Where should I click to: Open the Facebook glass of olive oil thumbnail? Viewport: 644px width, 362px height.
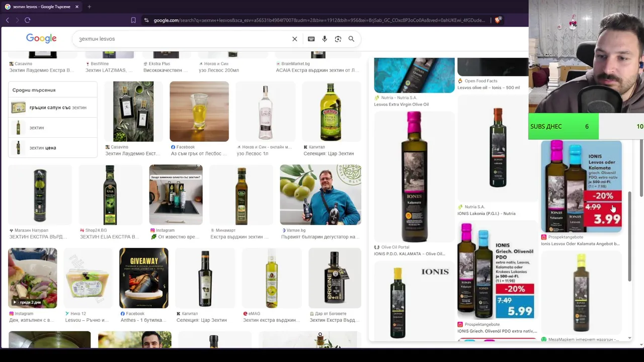click(199, 112)
